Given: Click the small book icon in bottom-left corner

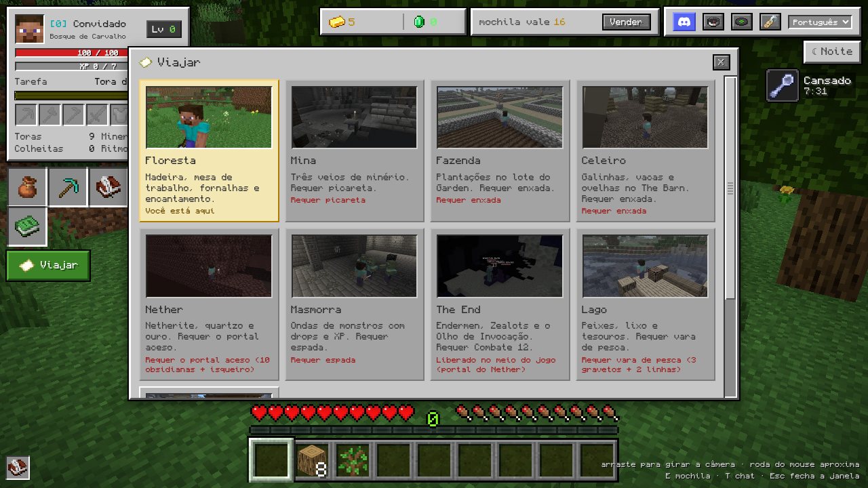Looking at the screenshot, I should click(18, 468).
